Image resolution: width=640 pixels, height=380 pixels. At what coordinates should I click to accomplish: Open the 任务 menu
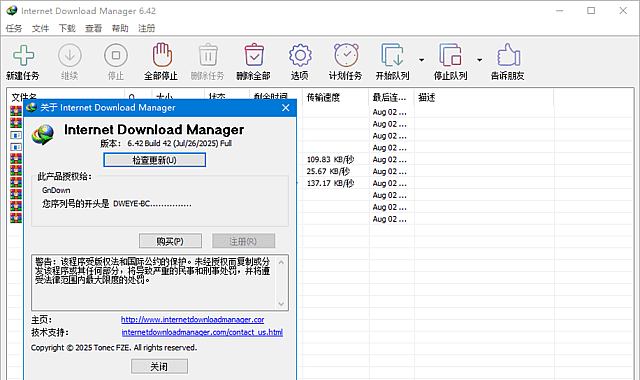click(14, 28)
